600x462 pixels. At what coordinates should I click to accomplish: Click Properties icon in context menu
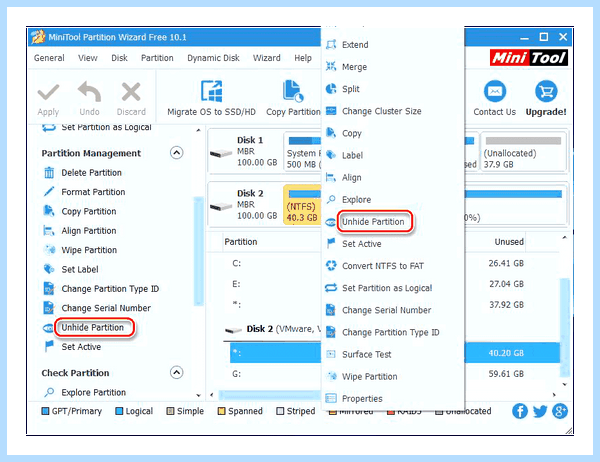click(x=331, y=398)
